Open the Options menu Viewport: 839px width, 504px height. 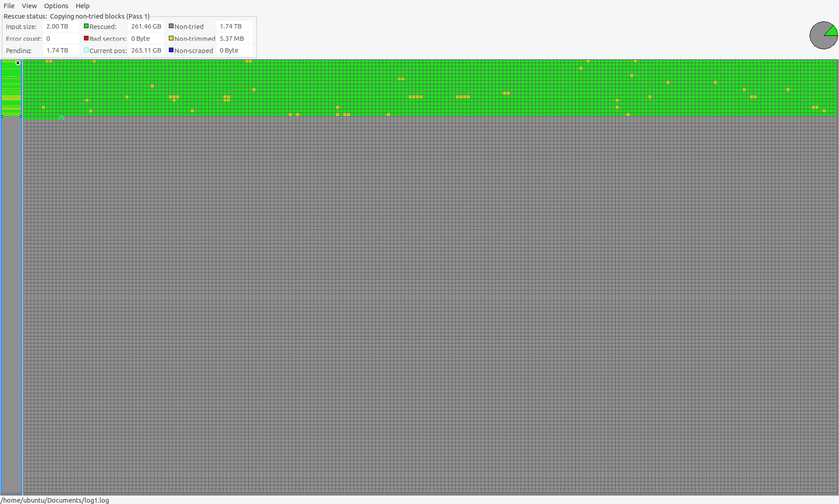click(x=56, y=5)
